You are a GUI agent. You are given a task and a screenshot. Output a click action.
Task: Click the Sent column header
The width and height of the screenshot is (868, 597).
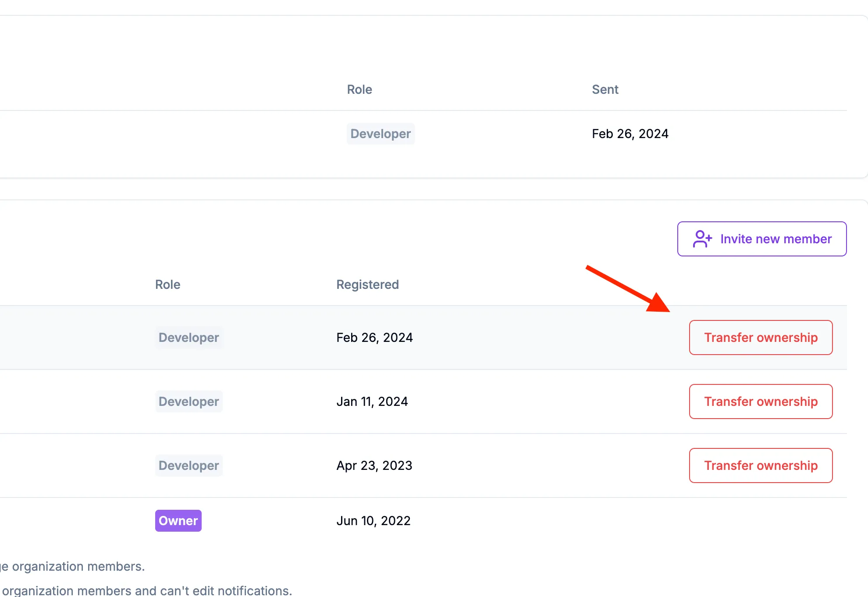pyautogui.click(x=605, y=89)
